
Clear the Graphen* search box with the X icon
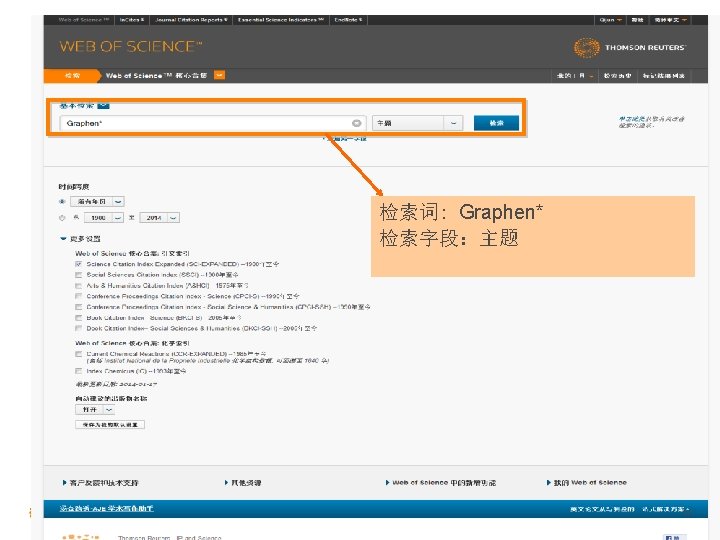[356, 123]
